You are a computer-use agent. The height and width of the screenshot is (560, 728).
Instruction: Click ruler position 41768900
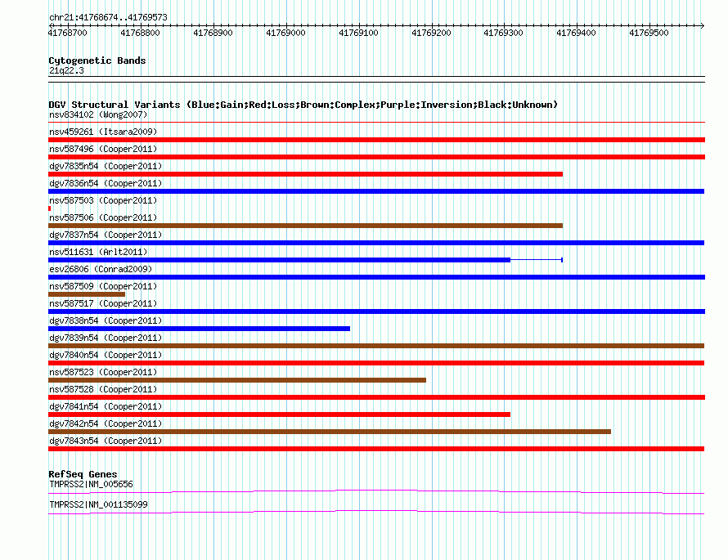click(x=213, y=33)
